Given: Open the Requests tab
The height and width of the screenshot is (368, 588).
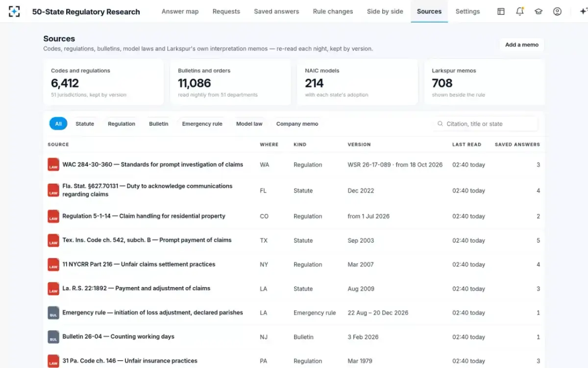Looking at the screenshot, I should [226, 11].
